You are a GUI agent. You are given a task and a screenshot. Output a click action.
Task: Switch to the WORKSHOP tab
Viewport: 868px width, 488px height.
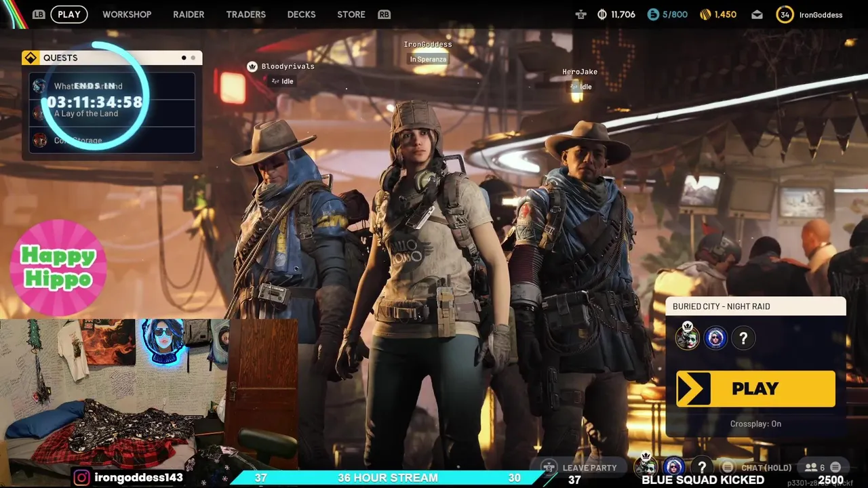pos(127,14)
